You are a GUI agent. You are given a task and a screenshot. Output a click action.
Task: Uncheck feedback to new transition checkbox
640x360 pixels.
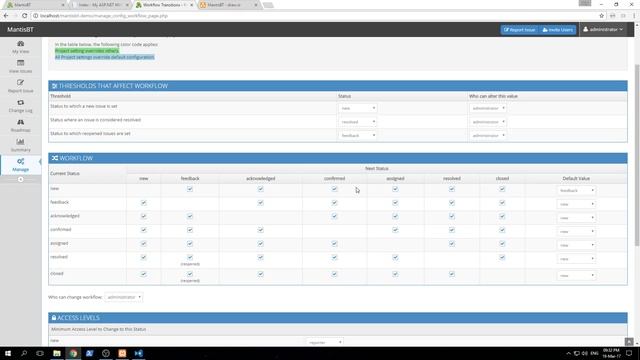pyautogui.click(x=143, y=202)
